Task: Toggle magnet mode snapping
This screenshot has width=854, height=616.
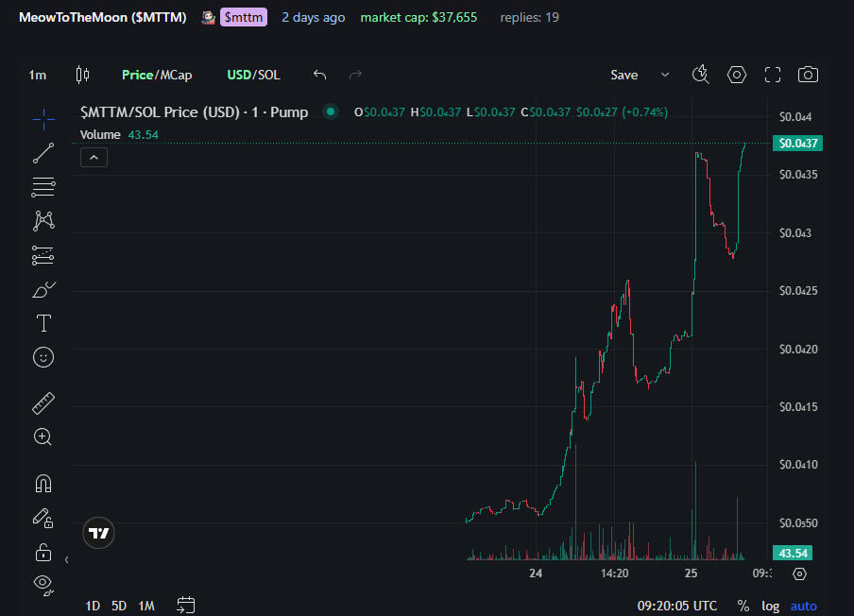Action: [x=43, y=484]
